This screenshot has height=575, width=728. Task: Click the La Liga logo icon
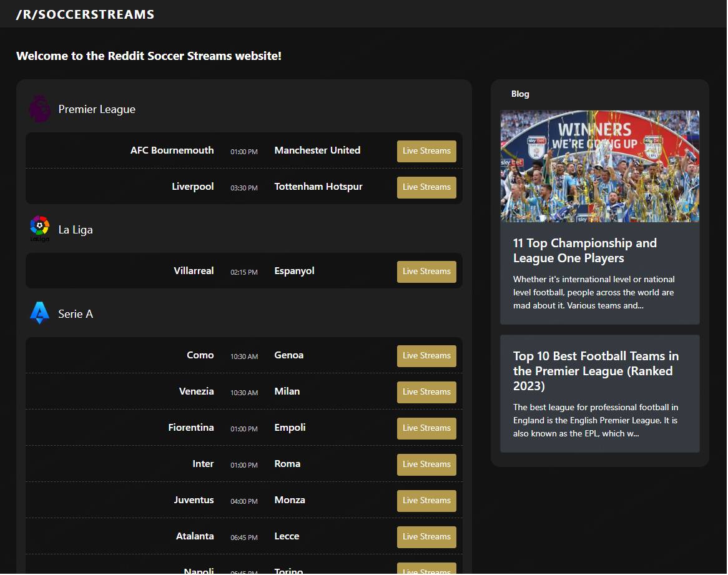click(39, 229)
